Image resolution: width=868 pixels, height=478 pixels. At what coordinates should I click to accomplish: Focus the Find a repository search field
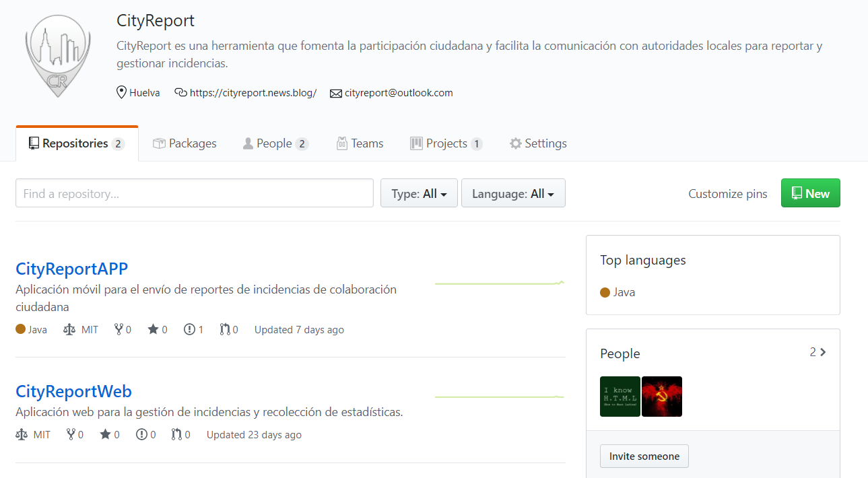coord(195,193)
